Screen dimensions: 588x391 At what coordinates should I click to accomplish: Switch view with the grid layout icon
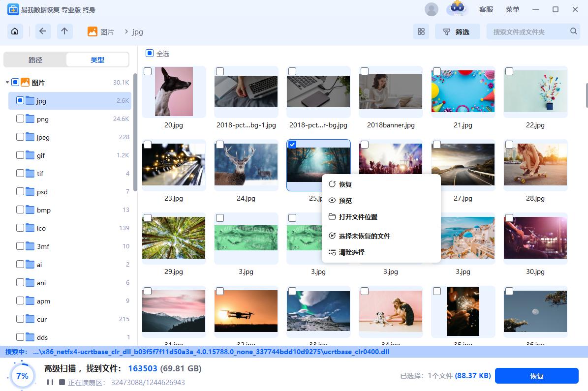[x=421, y=31]
